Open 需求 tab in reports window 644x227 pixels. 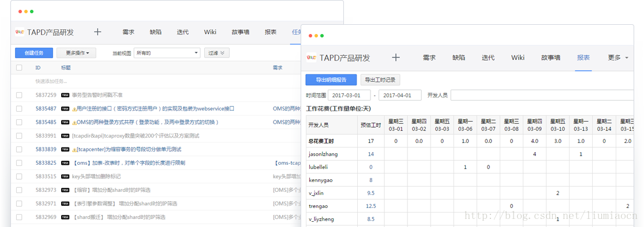point(429,58)
